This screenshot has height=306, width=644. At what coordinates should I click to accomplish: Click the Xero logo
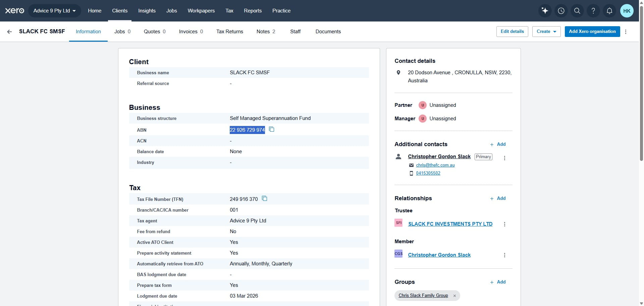(x=14, y=11)
